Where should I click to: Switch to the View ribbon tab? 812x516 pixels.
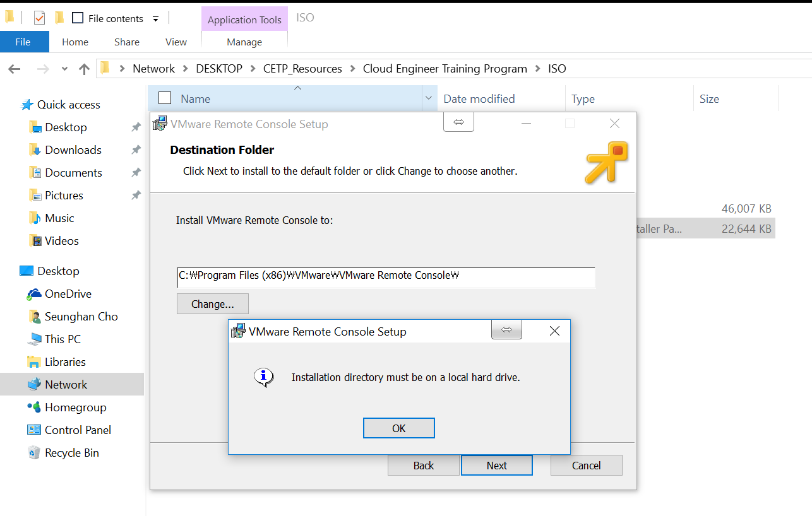pyautogui.click(x=176, y=42)
